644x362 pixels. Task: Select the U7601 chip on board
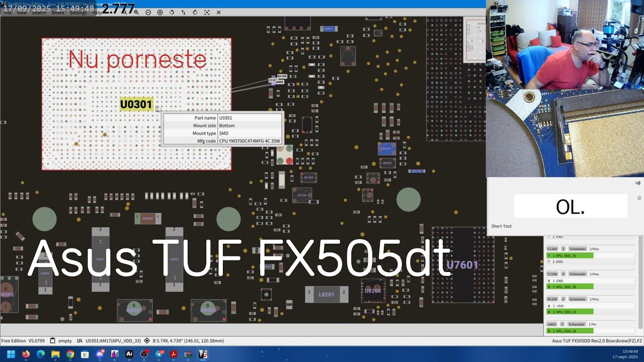tap(462, 264)
